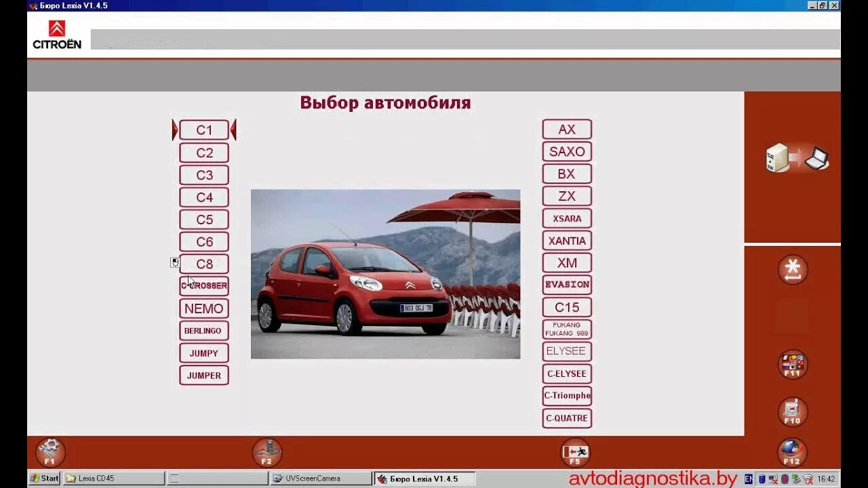Select the XSARA vehicle
Screen dimensions: 868x488
point(567,218)
